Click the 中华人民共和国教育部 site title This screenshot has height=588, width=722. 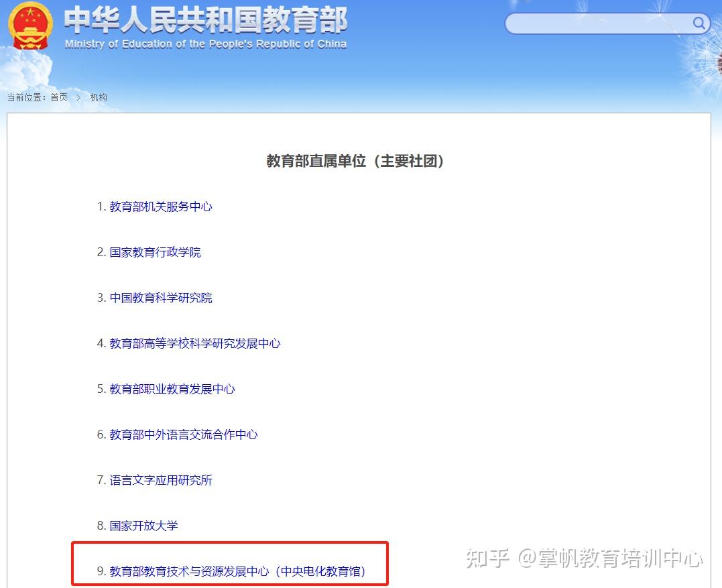pos(205,21)
